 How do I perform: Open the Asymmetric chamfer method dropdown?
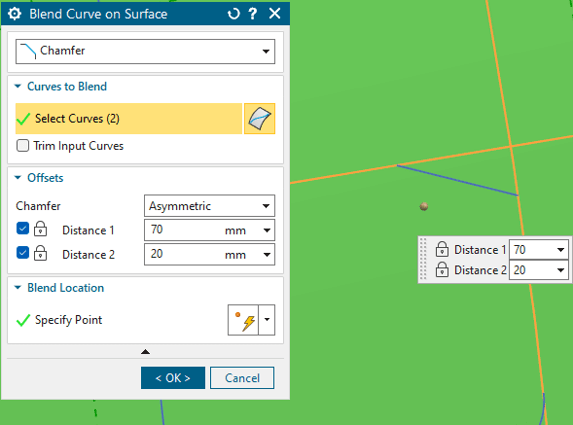click(x=209, y=206)
